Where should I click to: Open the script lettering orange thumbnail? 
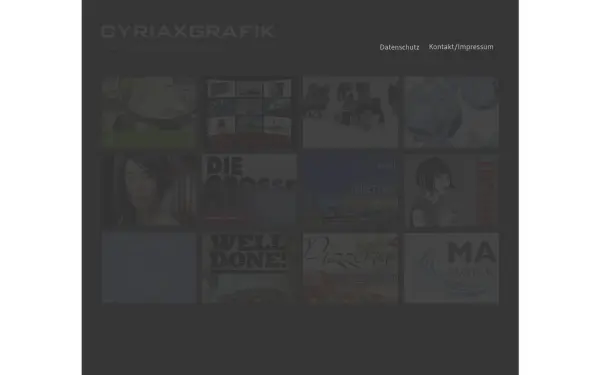351,268
